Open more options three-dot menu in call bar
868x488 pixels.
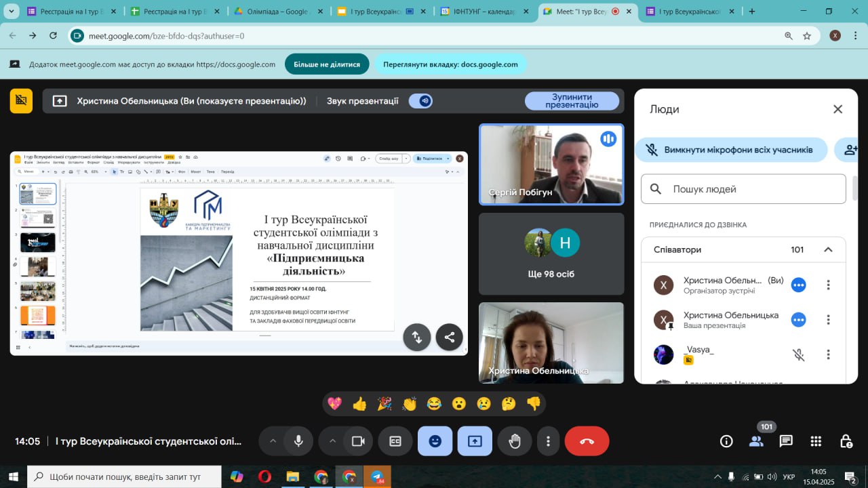click(x=548, y=441)
